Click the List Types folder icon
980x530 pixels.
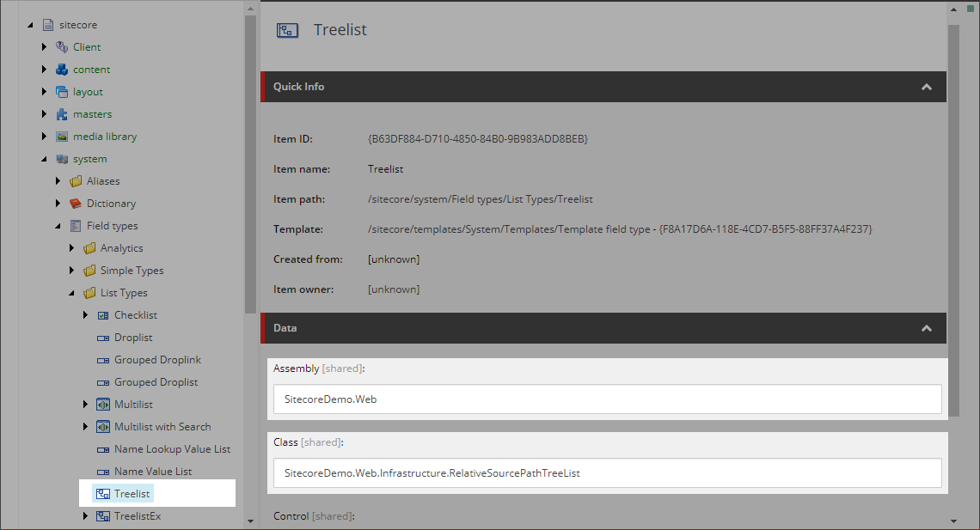[x=89, y=293]
